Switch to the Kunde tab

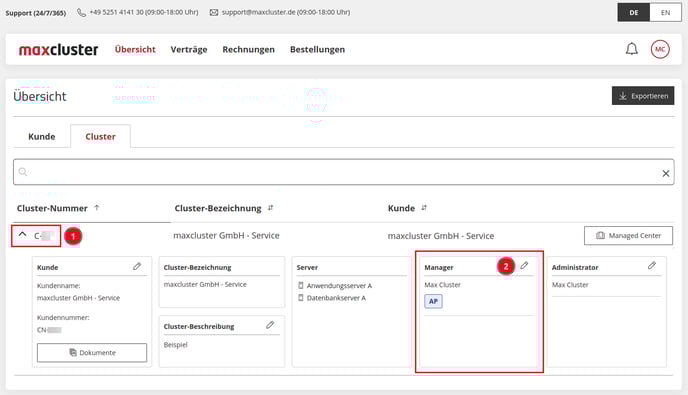(42, 136)
